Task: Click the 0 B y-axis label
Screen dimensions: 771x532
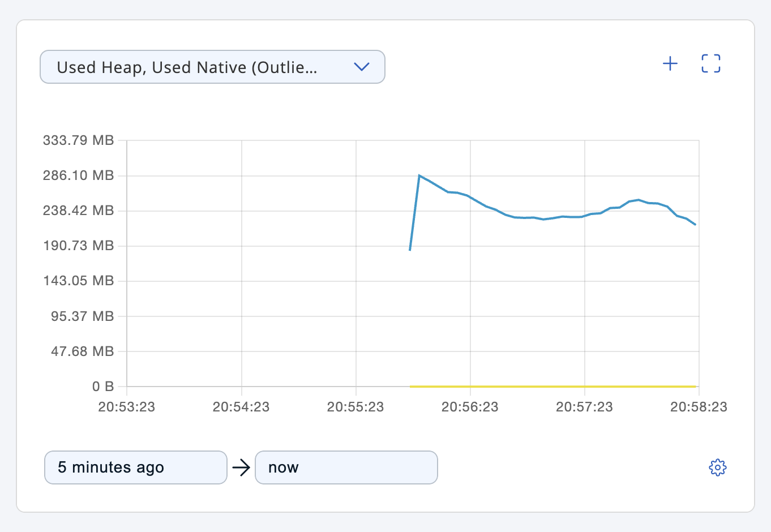Action: (x=103, y=387)
